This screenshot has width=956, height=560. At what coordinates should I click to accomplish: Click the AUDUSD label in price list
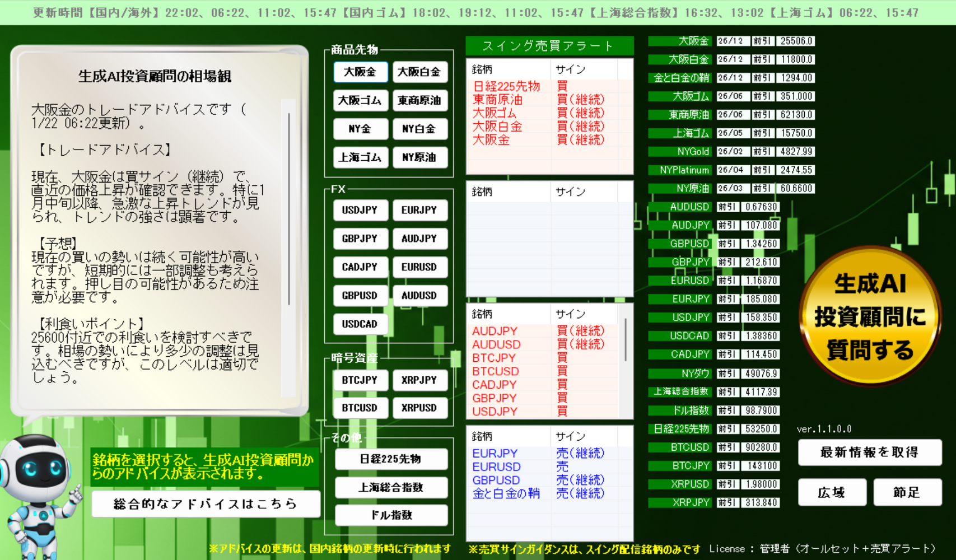point(679,207)
